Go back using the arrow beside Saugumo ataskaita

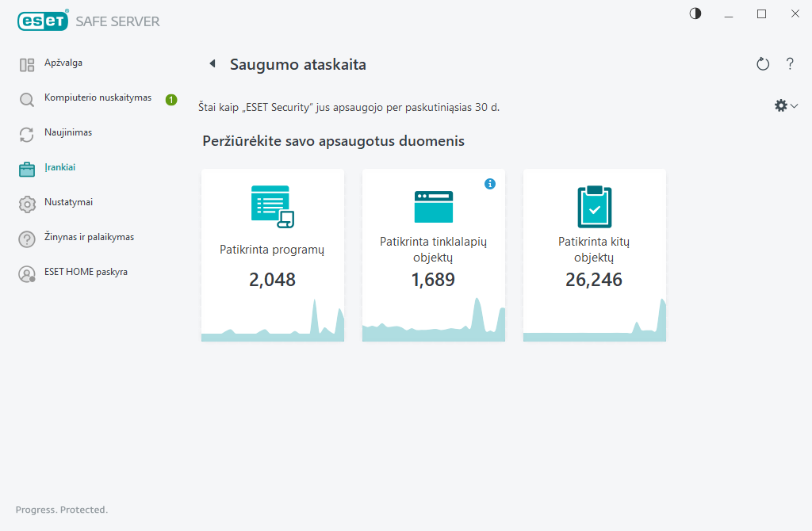(x=213, y=63)
